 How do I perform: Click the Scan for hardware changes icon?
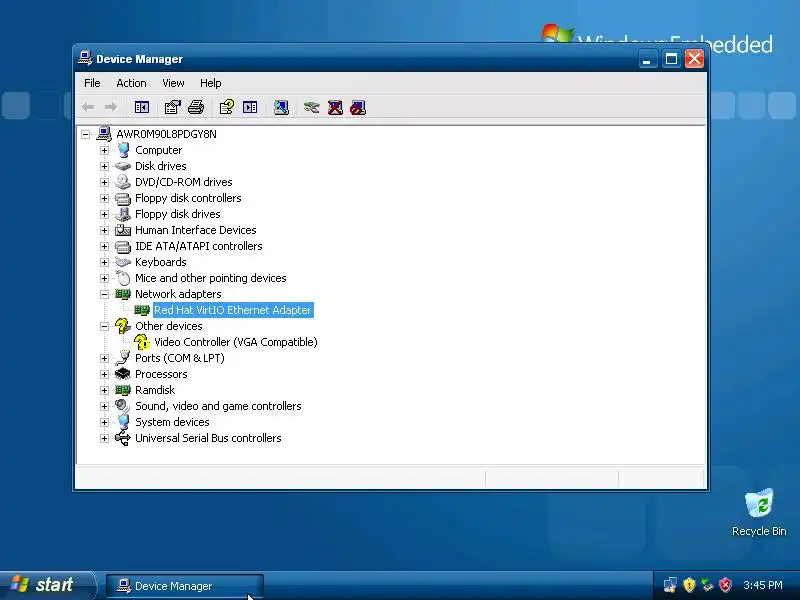[x=281, y=107]
